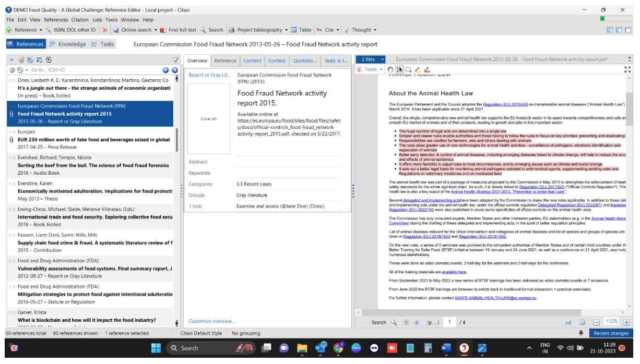The height and width of the screenshot is (364, 640).
Task: Switch to the Knowledge workspace
Action: point(67,44)
